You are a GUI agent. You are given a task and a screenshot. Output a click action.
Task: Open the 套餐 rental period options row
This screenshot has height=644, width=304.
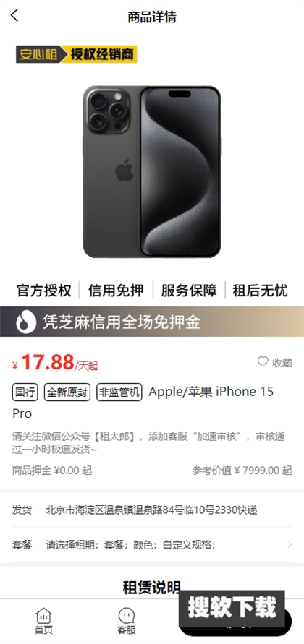click(x=152, y=544)
